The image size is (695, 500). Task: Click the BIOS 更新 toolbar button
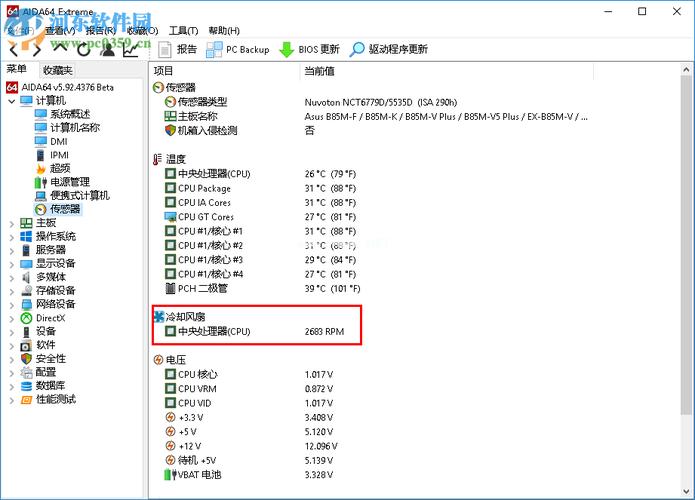pyautogui.click(x=309, y=49)
